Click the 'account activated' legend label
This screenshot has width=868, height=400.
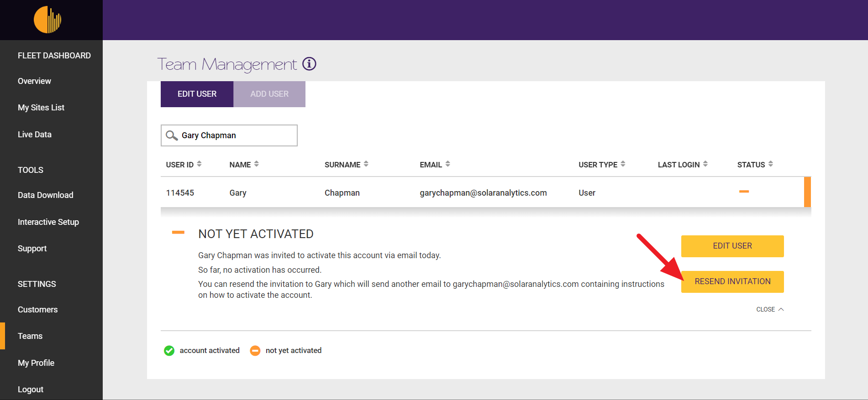pos(210,350)
